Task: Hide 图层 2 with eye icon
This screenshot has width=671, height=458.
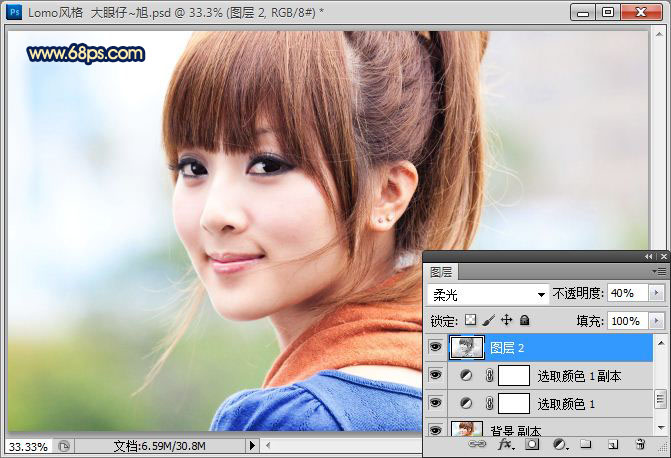Action: click(x=435, y=347)
